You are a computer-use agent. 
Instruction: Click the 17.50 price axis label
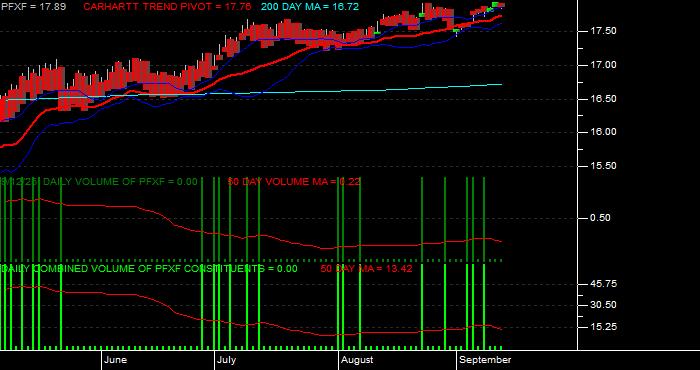click(x=604, y=31)
